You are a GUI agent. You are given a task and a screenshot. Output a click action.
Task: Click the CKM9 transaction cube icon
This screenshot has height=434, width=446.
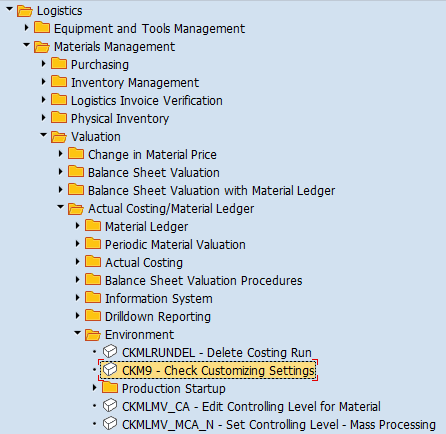coord(110,369)
